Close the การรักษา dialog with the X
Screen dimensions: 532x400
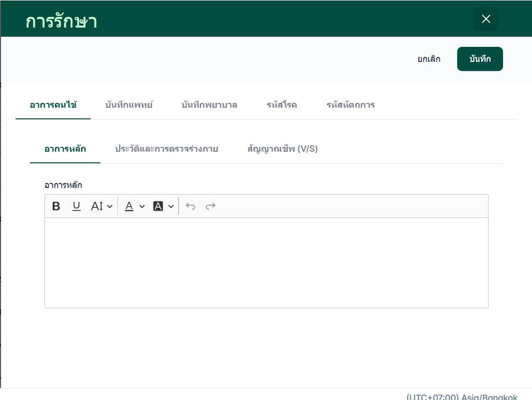486,19
